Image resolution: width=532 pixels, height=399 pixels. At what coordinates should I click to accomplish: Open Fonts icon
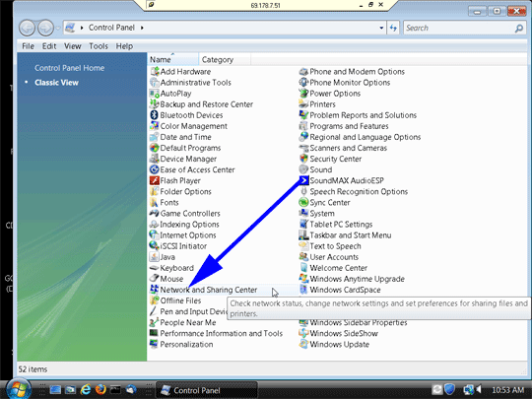click(155, 203)
